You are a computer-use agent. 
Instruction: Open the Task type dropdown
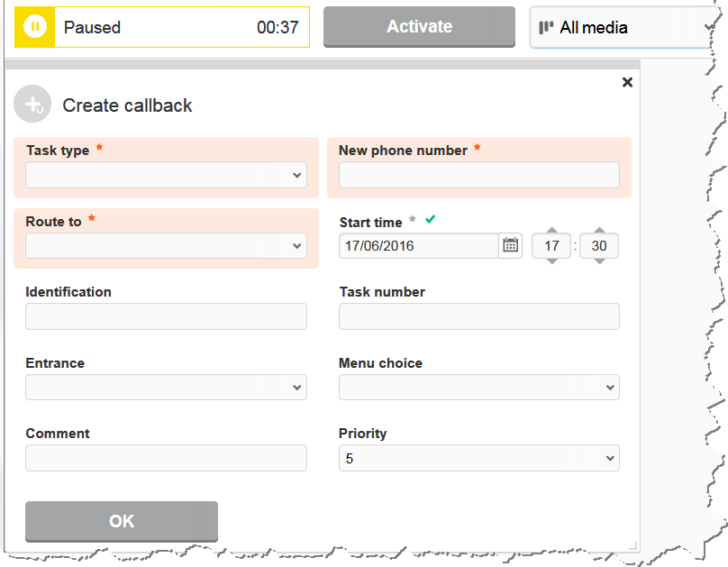coord(166,175)
